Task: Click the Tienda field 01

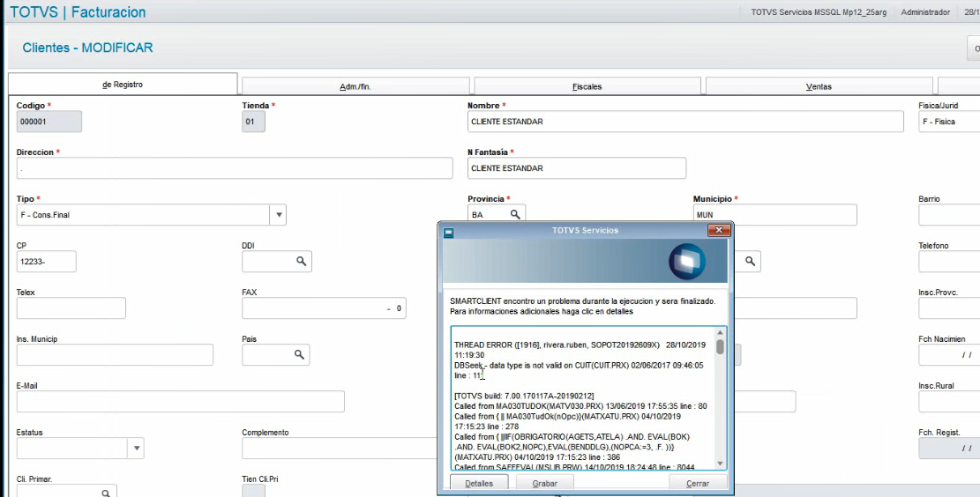Action: (253, 122)
